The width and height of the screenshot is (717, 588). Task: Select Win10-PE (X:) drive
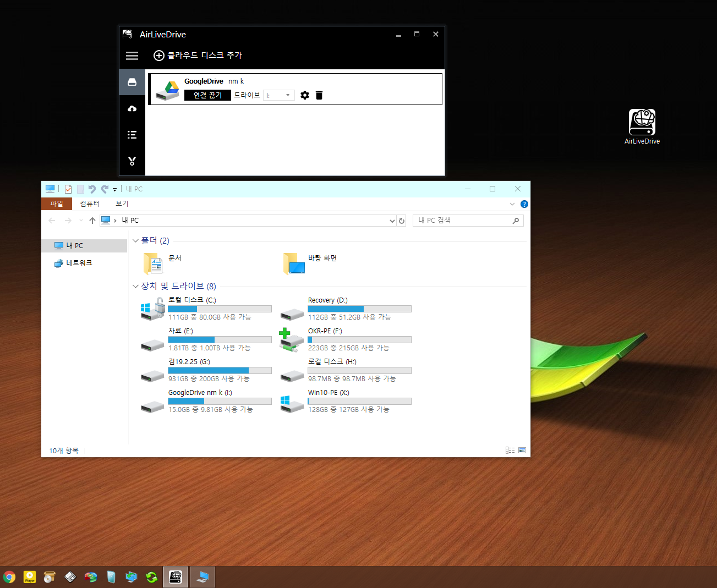[x=346, y=401]
